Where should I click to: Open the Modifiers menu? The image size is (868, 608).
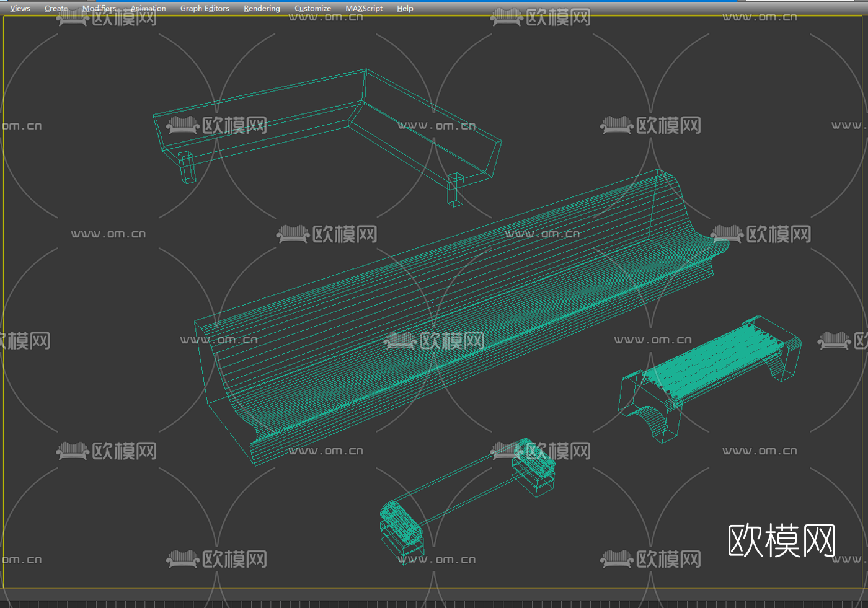[99, 8]
